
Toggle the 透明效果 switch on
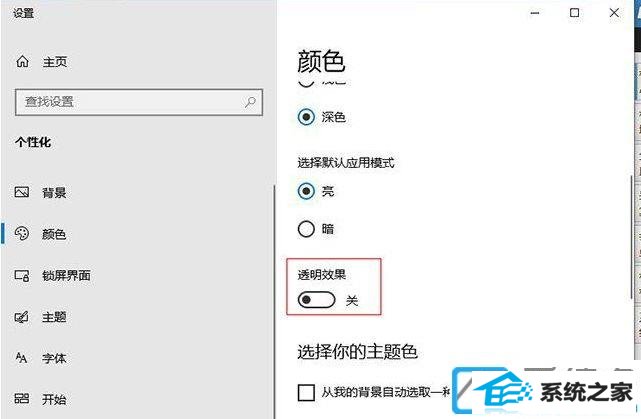[316, 300]
